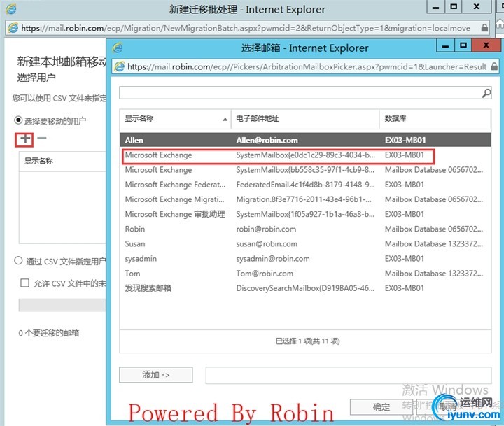The height and width of the screenshot is (426, 504).
Task: Click the 添加 -> button
Action: pyautogui.click(x=156, y=375)
